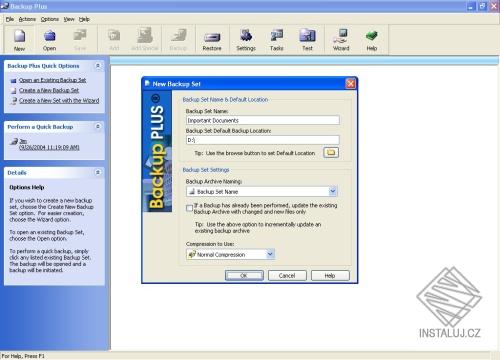Collapse the Backup Plus Quick Options panel
Screen dimensions: 500x360
pos(98,66)
